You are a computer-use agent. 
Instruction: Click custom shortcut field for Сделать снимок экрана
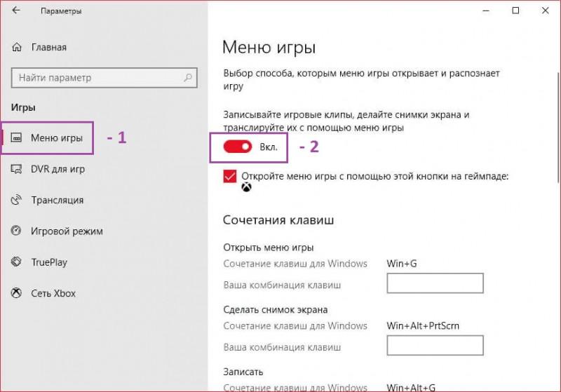pyautogui.click(x=435, y=345)
